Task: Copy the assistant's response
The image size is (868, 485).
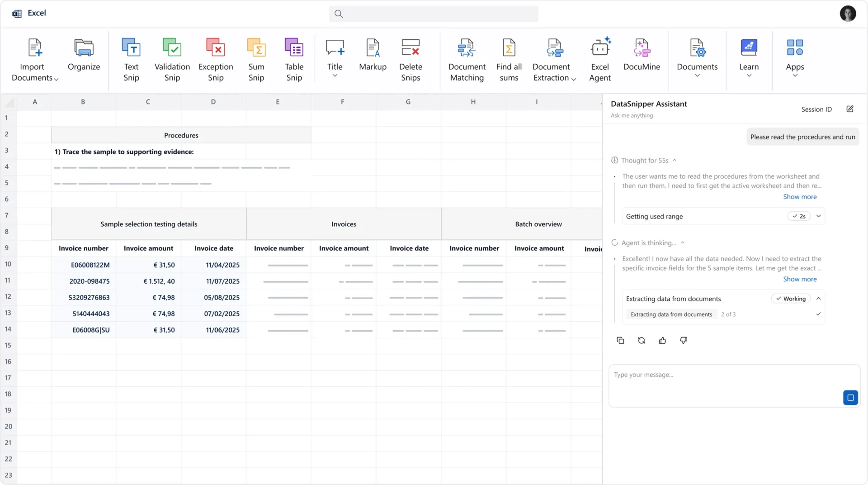Action: point(620,340)
